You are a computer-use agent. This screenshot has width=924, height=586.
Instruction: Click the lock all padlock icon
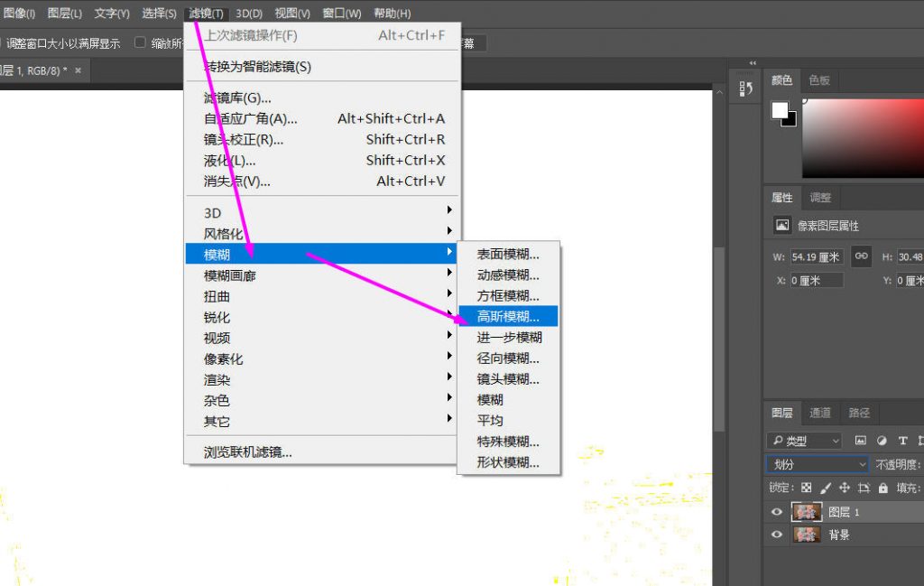(x=882, y=488)
